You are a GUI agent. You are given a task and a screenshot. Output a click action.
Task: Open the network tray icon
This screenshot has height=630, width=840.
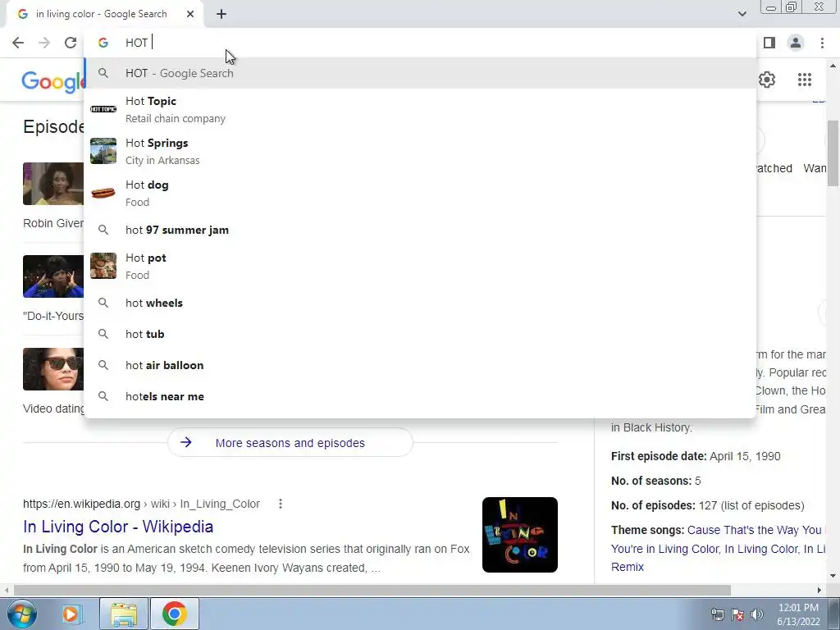[717, 614]
